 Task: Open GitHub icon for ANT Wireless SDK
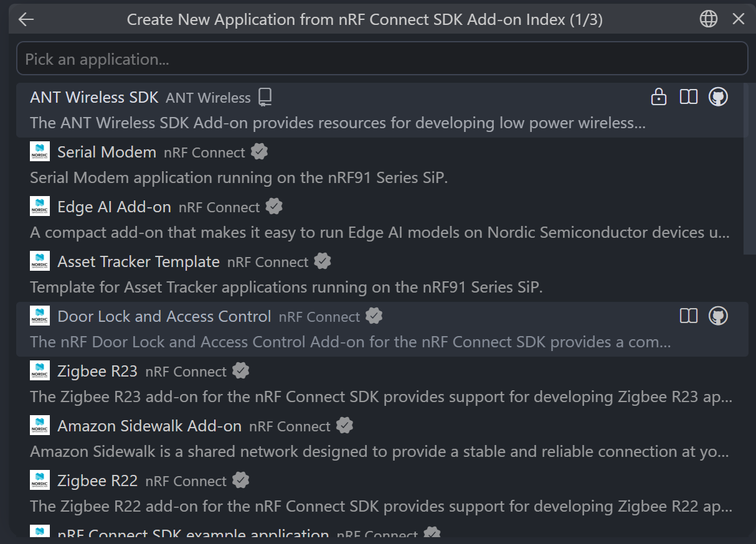point(719,97)
